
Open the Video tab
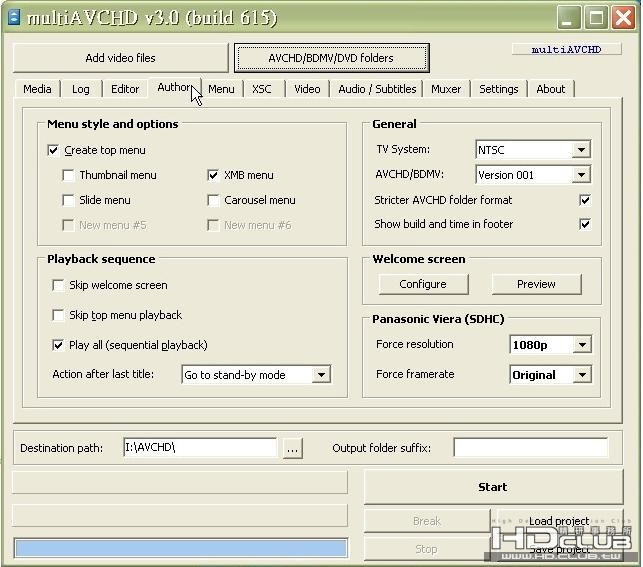307,89
